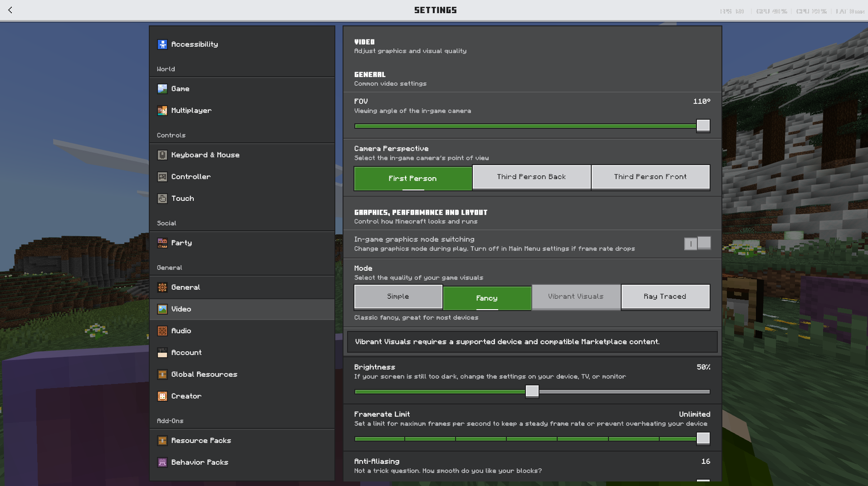868x486 pixels.
Task: Open Multiplayer settings label
Action: (x=191, y=111)
